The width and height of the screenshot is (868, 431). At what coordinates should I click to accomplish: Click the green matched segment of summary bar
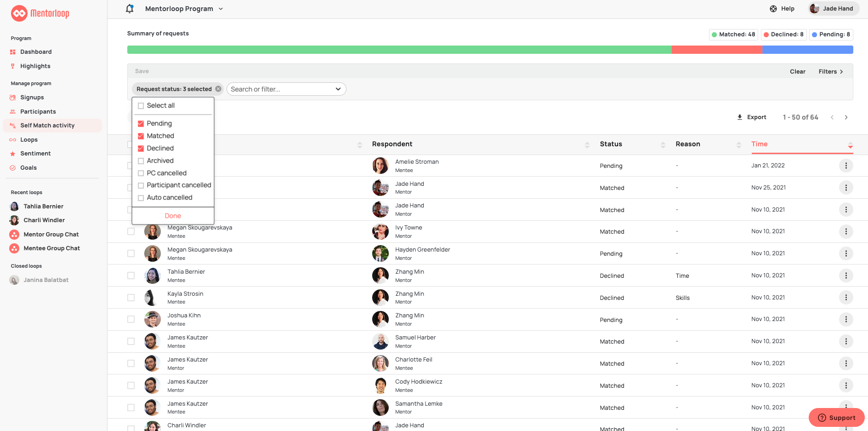point(399,50)
